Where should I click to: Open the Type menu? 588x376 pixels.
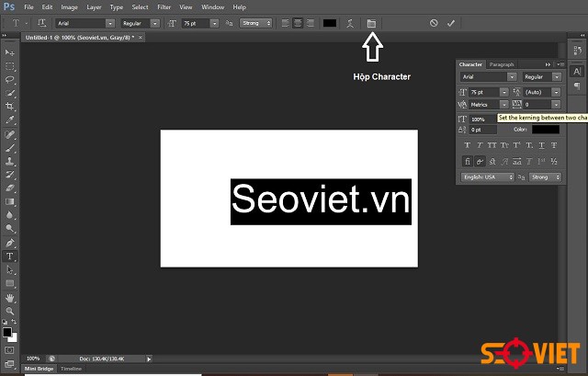117,7
